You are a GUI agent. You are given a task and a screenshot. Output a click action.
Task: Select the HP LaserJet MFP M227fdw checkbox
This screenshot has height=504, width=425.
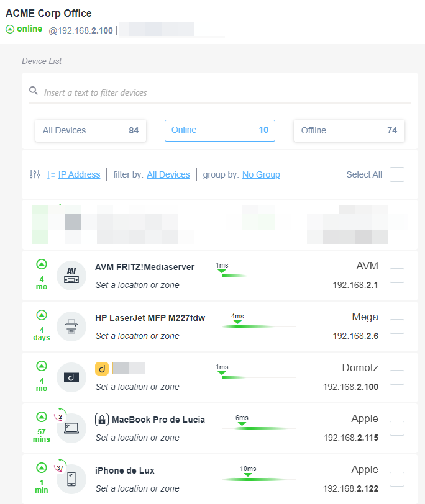(396, 326)
